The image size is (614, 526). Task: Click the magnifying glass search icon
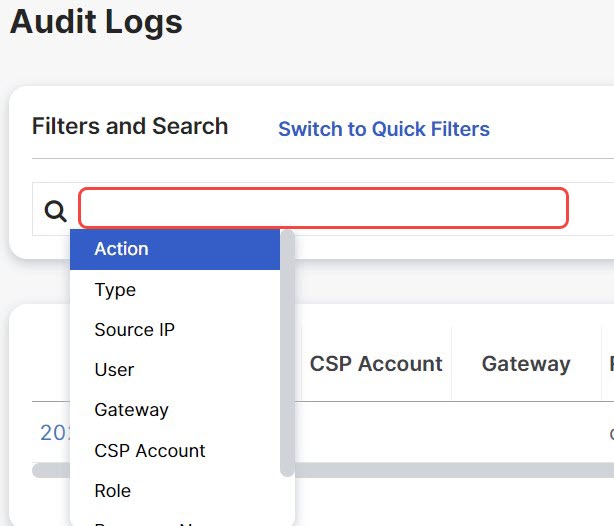click(x=55, y=211)
